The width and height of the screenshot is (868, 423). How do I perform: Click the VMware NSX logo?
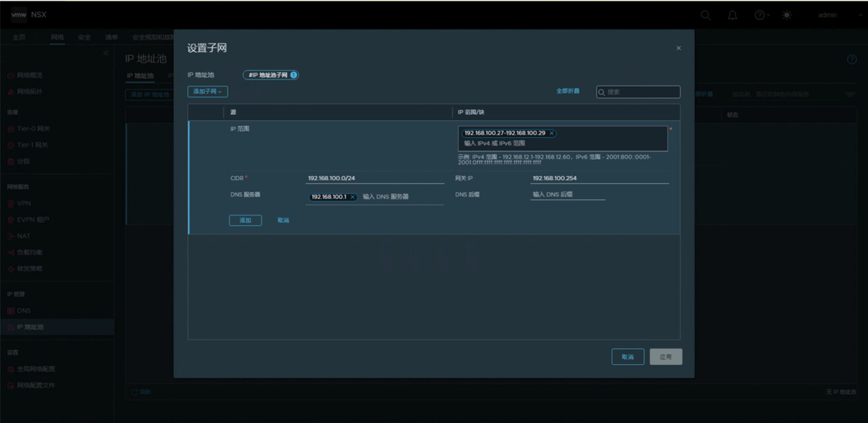pyautogui.click(x=28, y=15)
